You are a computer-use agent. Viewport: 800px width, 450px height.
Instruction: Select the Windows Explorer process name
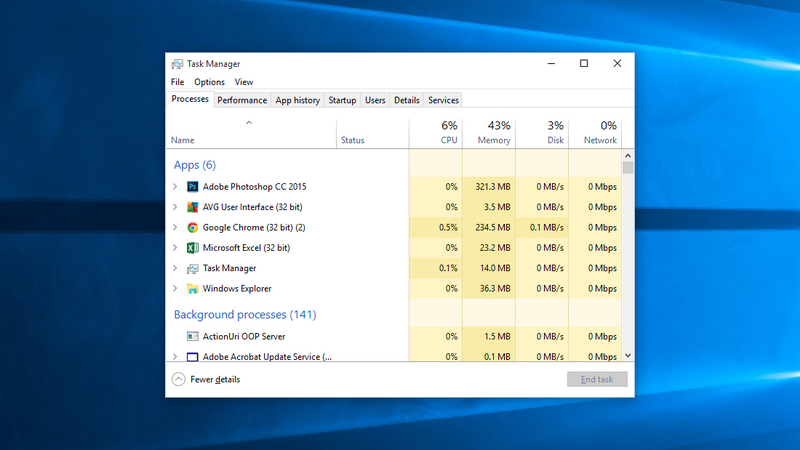pyautogui.click(x=237, y=289)
